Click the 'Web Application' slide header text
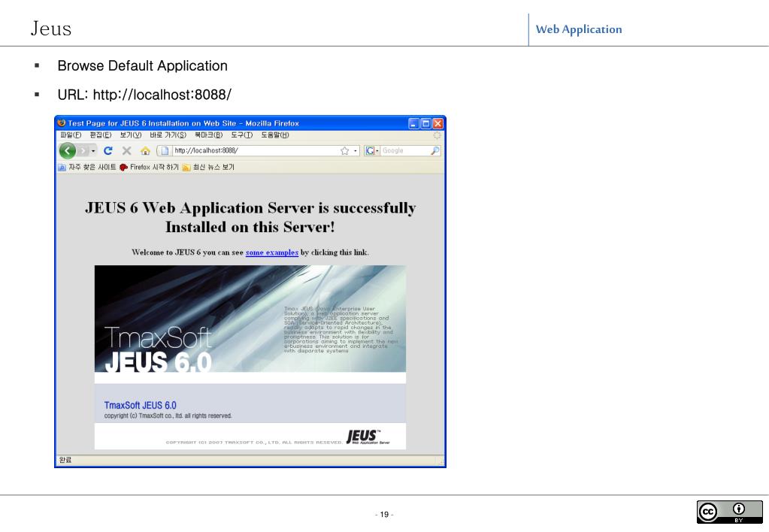Screen dimensions: 769x532 [x=579, y=29]
